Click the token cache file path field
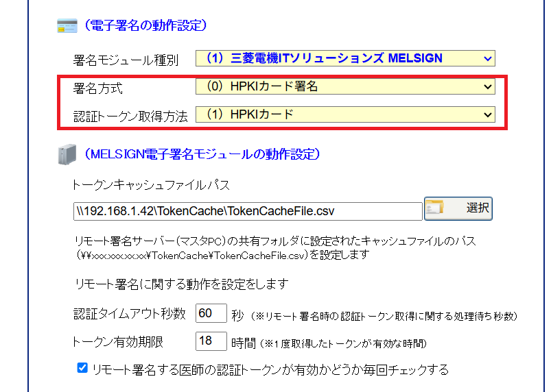 click(248, 211)
